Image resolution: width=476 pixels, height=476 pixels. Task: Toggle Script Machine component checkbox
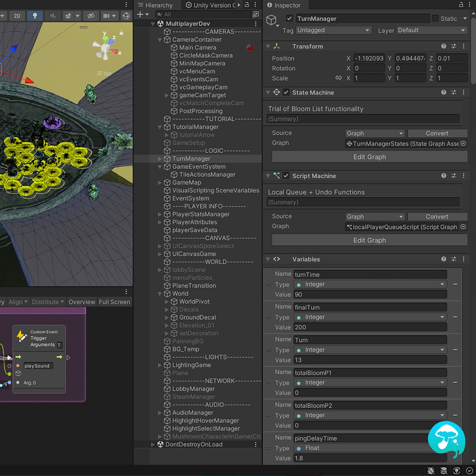coord(286,176)
